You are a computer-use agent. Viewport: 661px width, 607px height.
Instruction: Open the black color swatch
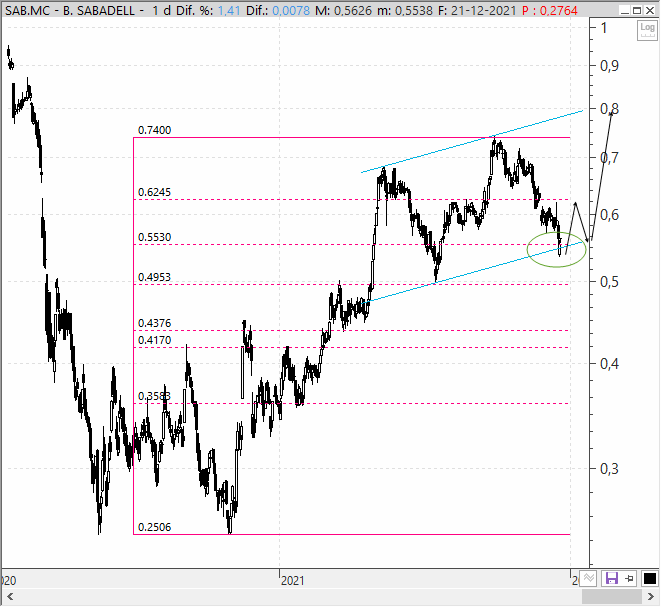pyautogui.click(x=650, y=578)
